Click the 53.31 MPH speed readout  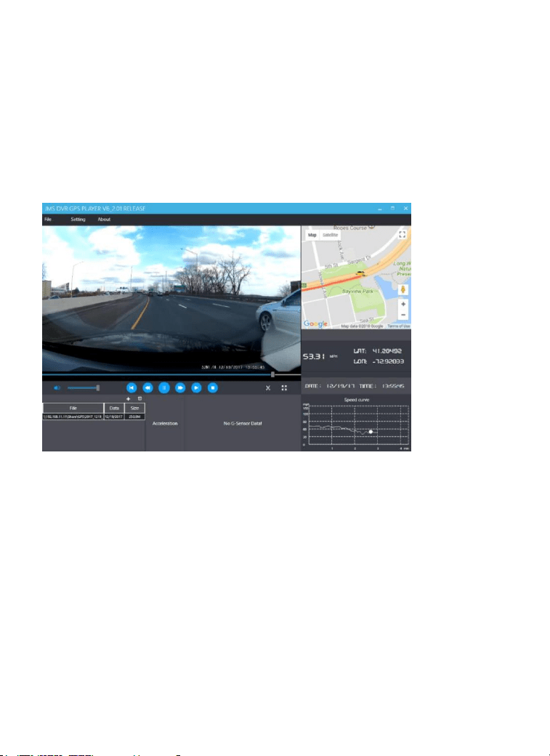[320, 357]
